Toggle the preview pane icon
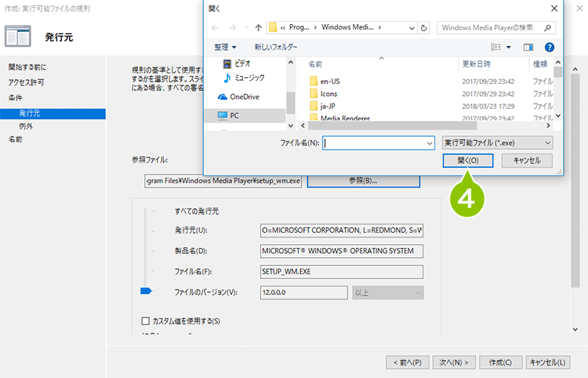This screenshot has width=588, height=378. pyautogui.click(x=528, y=47)
